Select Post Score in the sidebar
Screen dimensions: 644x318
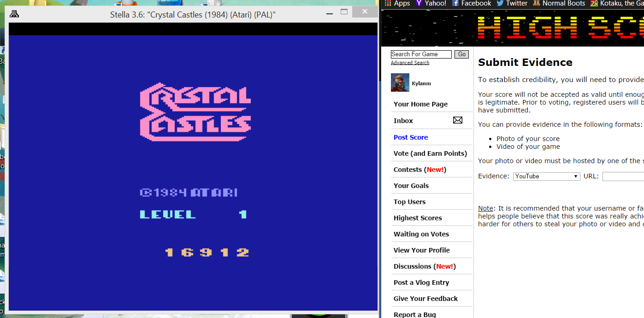tap(410, 137)
